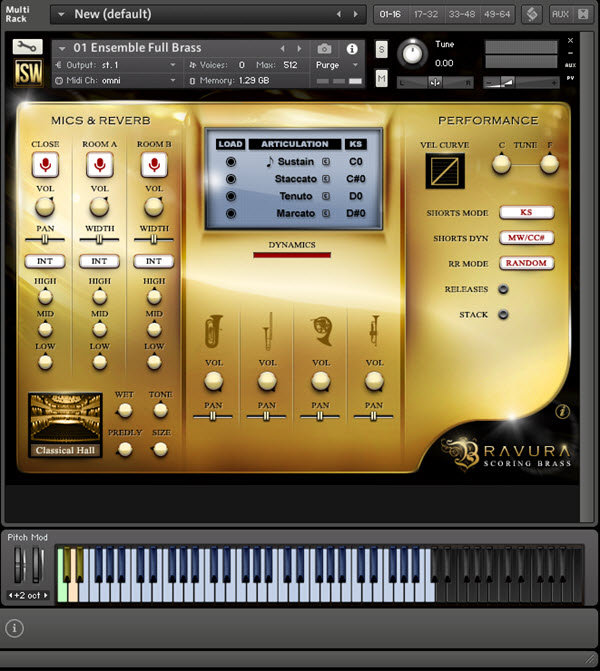Select the trumpet instrument icon
Viewport: 600px width, 671px height.
coord(374,330)
